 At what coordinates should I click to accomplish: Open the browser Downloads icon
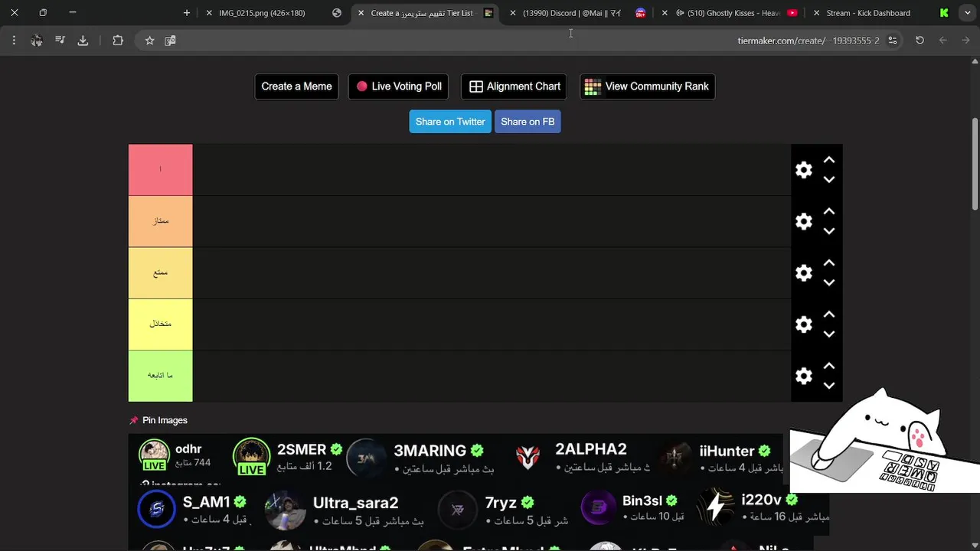(x=83, y=41)
